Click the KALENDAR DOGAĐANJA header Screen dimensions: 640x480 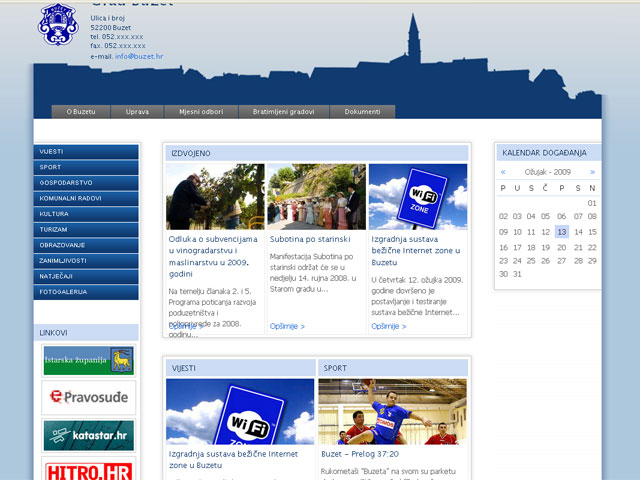click(x=549, y=153)
